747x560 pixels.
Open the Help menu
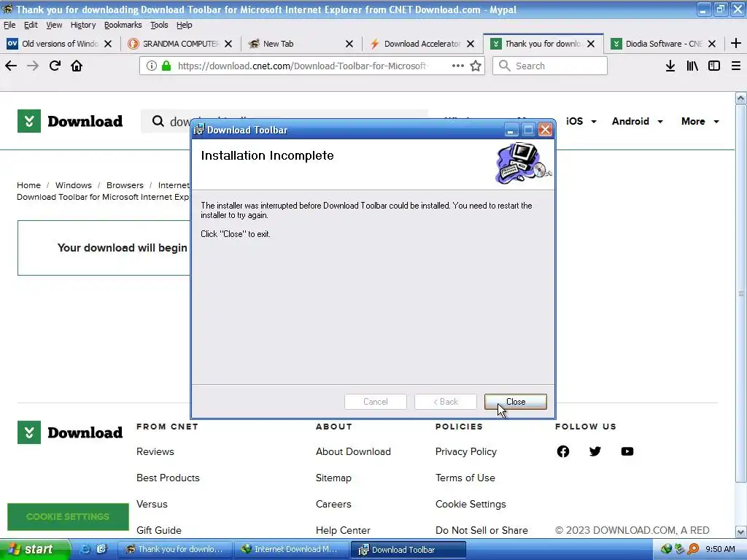tap(185, 25)
